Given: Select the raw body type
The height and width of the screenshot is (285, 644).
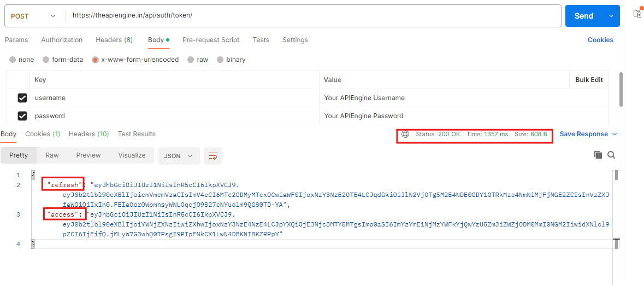Looking at the screenshot, I should (x=191, y=60).
